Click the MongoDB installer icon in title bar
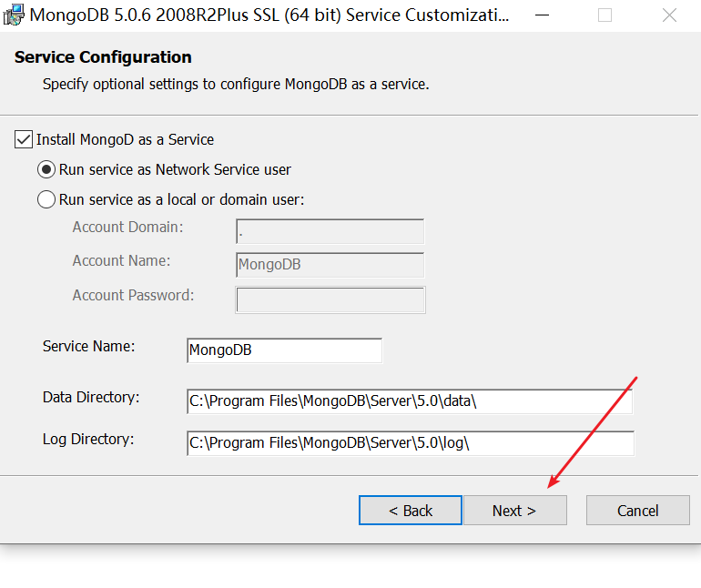This screenshot has width=701, height=588. pos(14,15)
